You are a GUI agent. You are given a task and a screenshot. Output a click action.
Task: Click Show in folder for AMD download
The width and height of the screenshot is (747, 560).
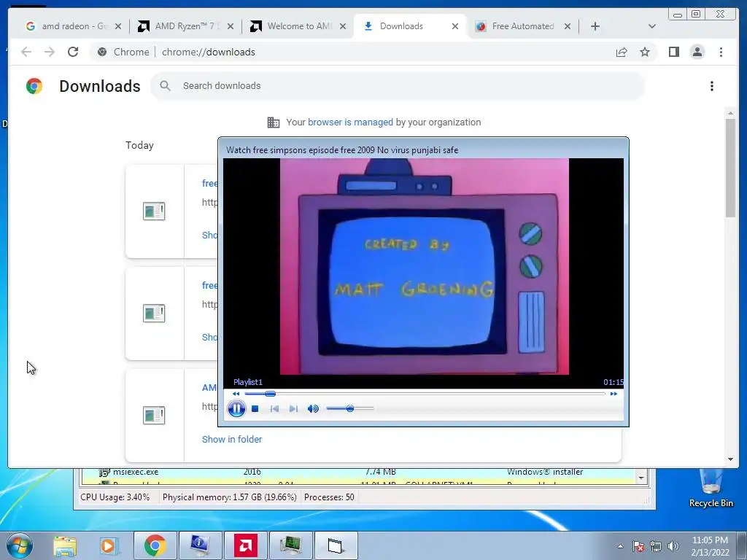232,439
